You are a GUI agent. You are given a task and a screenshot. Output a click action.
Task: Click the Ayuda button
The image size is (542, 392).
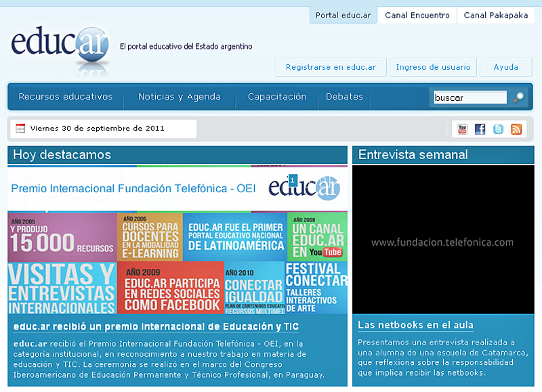coord(505,67)
